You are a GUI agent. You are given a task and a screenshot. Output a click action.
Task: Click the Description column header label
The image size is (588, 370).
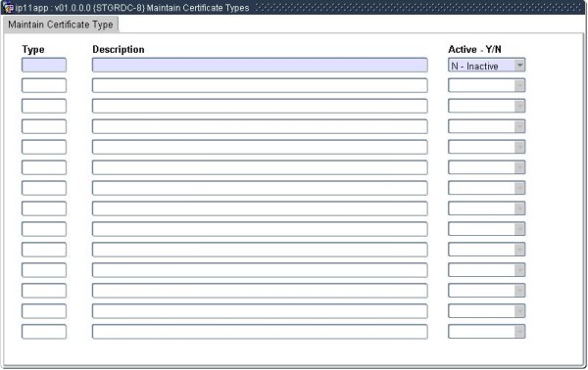point(119,50)
